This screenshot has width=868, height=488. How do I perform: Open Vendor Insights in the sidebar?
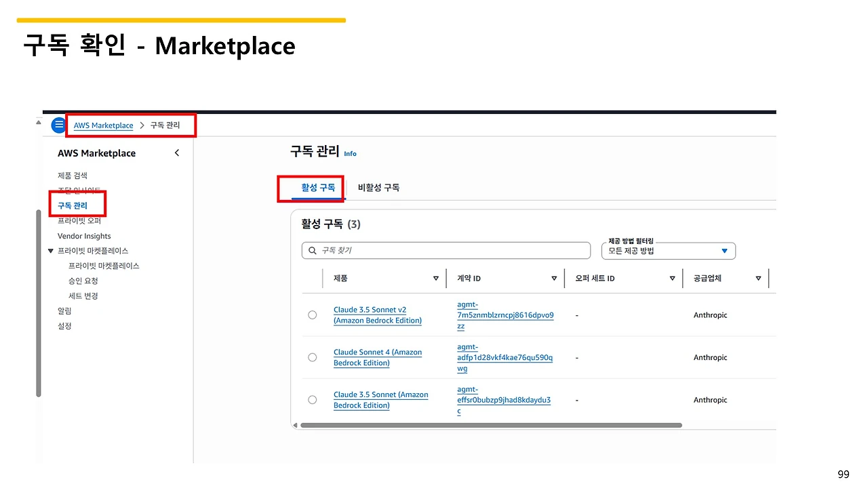tap(84, 236)
